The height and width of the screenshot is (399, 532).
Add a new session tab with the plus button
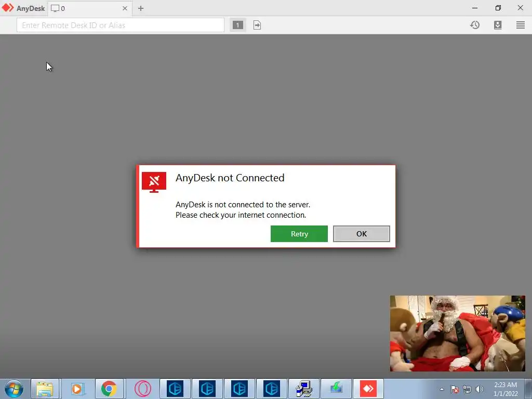[x=141, y=8]
